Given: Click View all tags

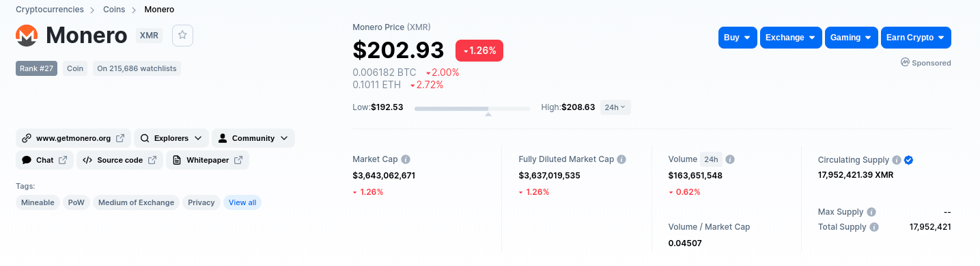Looking at the screenshot, I should 242,202.
